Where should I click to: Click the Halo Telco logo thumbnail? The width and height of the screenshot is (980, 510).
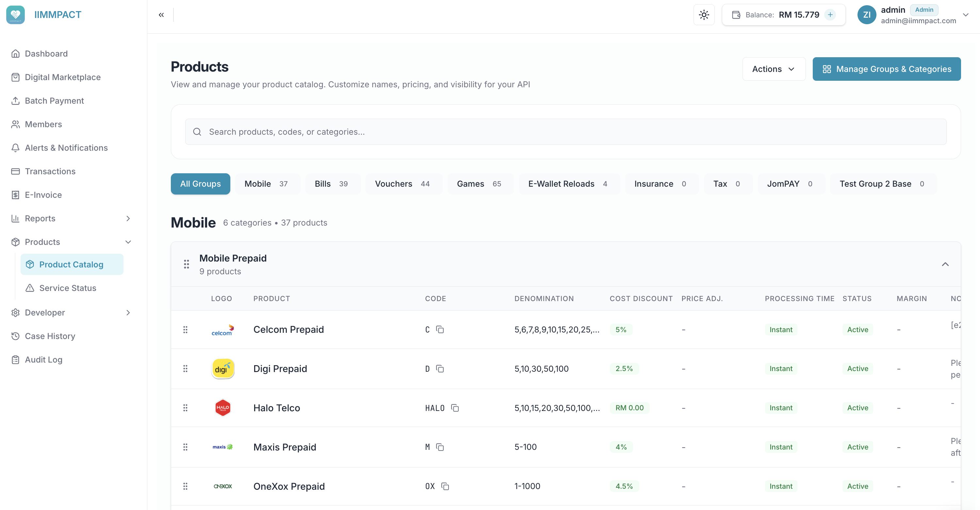click(x=222, y=408)
